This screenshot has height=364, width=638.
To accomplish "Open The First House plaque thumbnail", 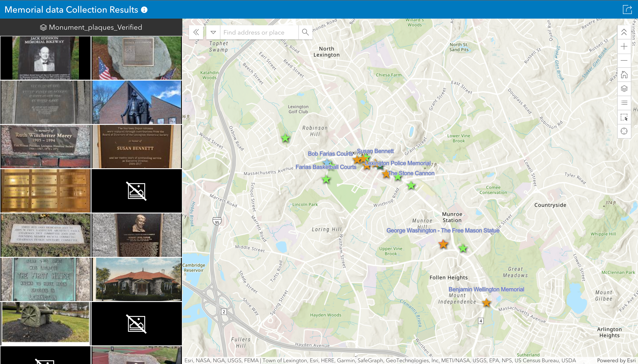I will pos(45,279).
